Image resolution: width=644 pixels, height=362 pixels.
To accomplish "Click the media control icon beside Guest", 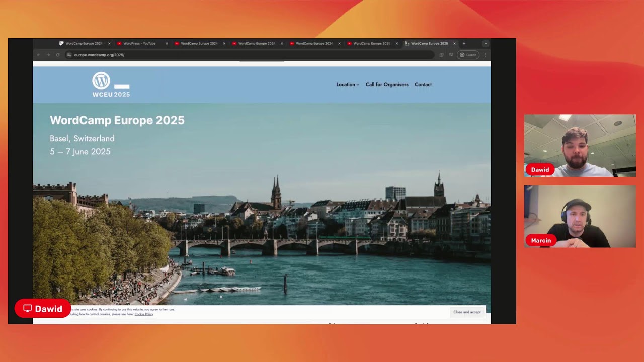I will pos(451,55).
